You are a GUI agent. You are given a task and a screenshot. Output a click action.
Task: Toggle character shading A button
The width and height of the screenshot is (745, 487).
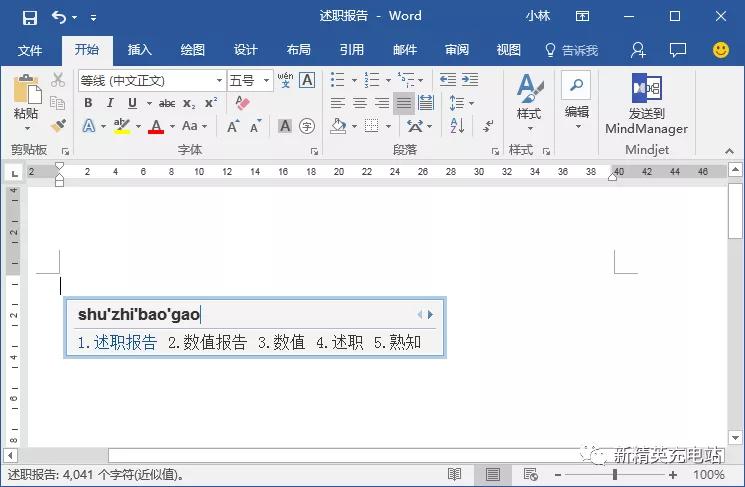click(285, 126)
